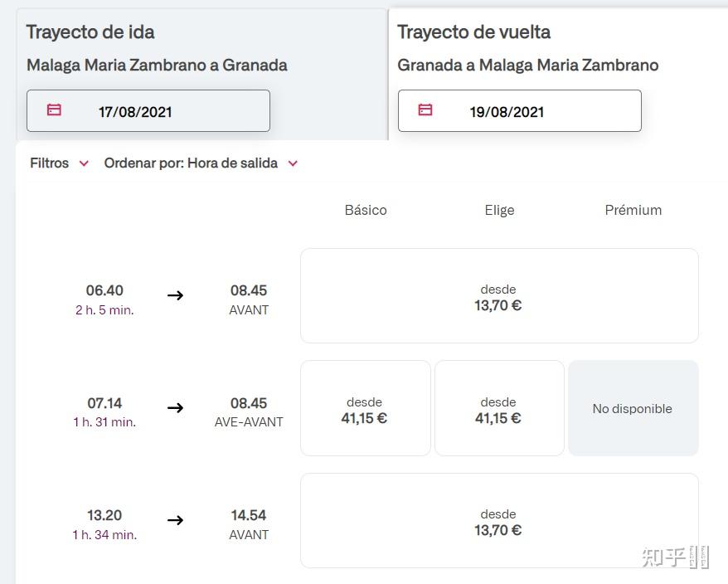This screenshot has height=584, width=728.
Task: Switch to Trayecto de ida tab
Action: point(90,32)
